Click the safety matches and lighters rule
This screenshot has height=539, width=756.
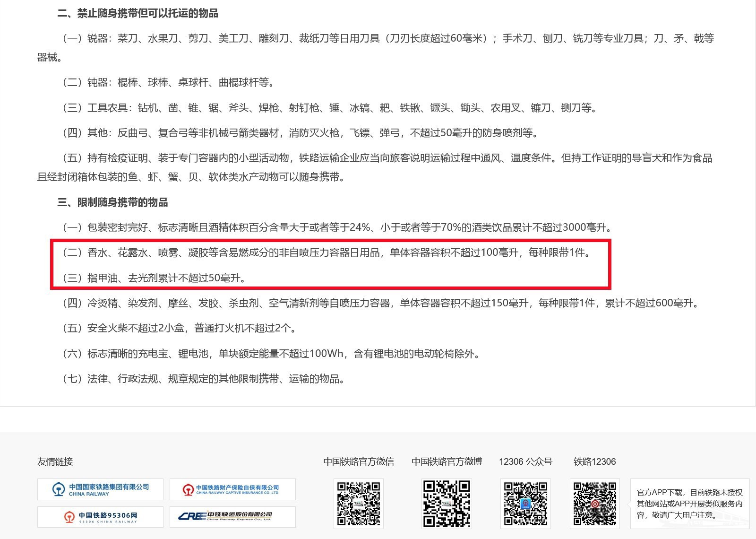pos(180,328)
